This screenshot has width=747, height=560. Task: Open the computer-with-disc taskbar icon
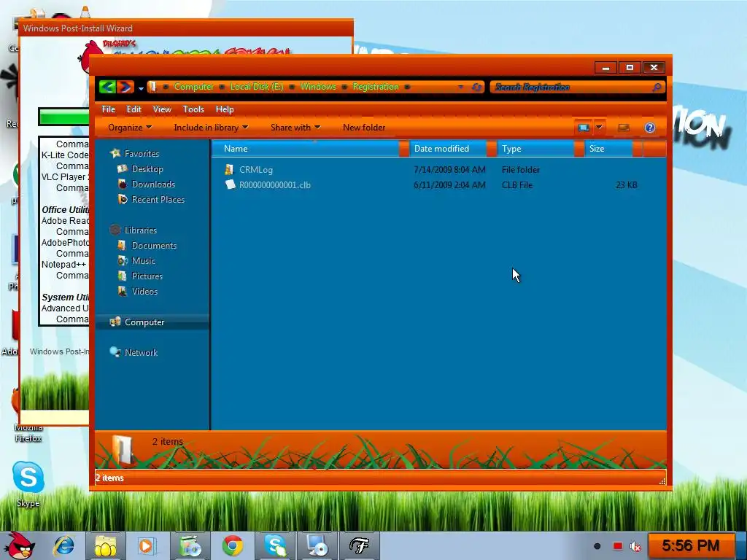click(x=317, y=545)
